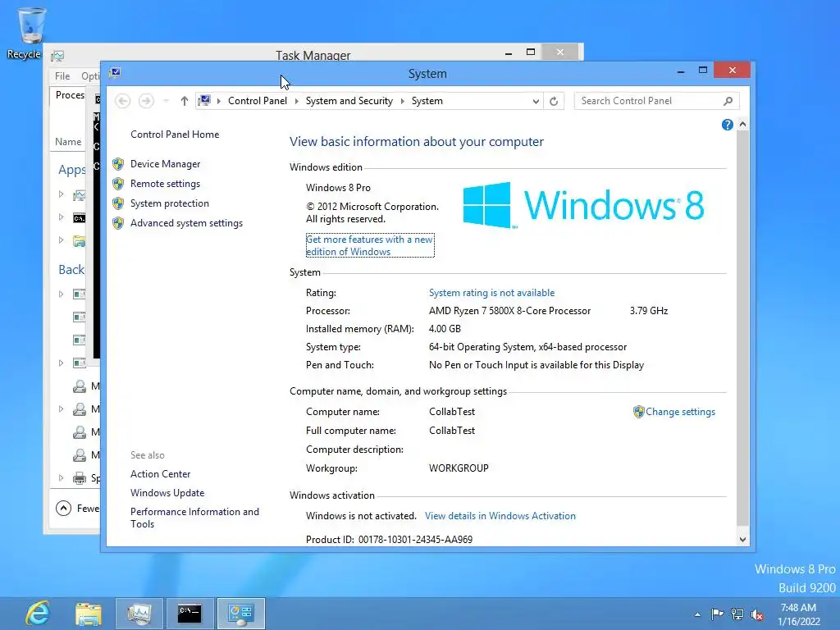Click the shield icon beside Change settings
This screenshot has height=630, width=840.
tap(638, 412)
